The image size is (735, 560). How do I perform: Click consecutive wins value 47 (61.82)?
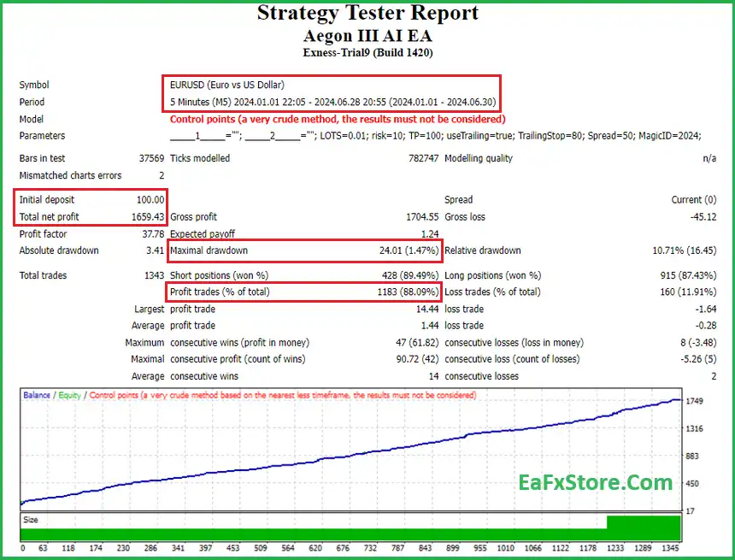[417, 343]
